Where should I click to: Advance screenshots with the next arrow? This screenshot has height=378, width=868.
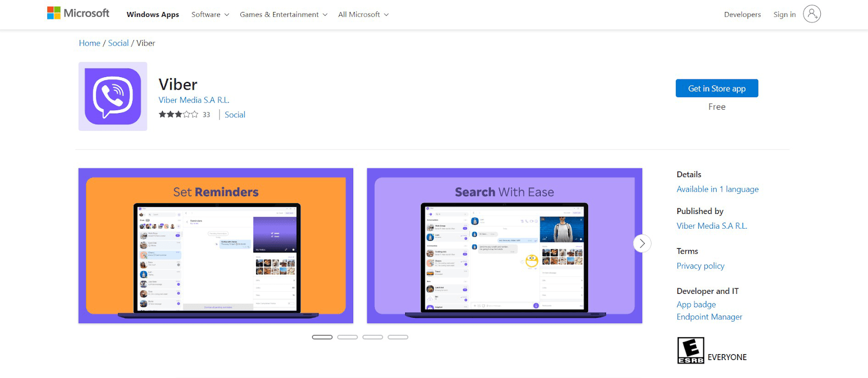point(642,243)
